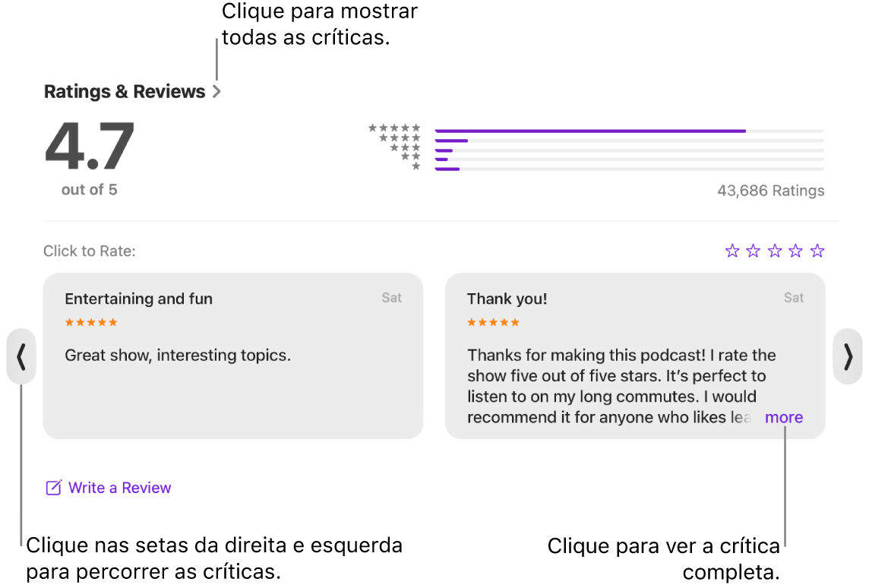Click the pencil compose icon beside Write a Review
The image size is (869, 588).
coord(52,487)
